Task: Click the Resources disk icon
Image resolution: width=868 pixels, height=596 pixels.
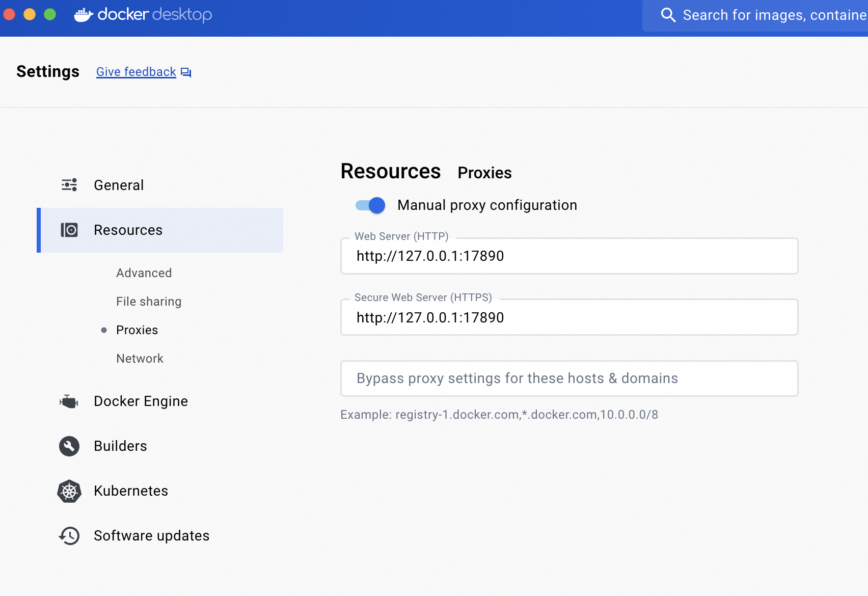Action: point(69,230)
